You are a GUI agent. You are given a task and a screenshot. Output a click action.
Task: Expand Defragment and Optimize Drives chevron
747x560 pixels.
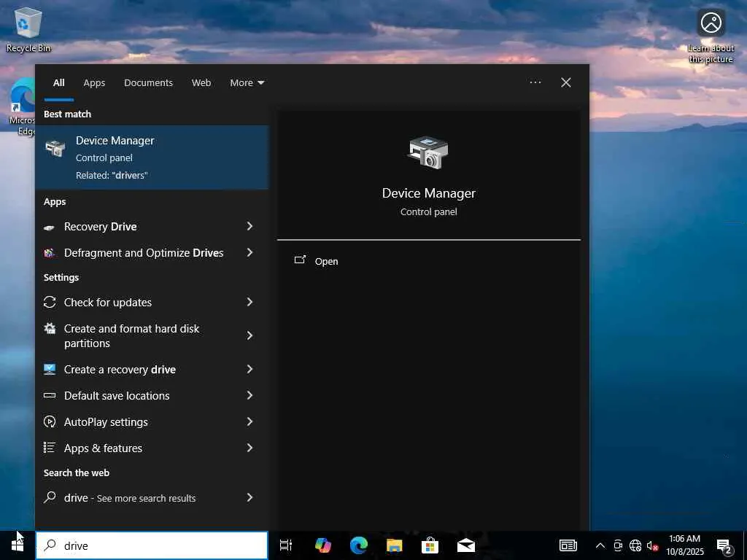pyautogui.click(x=249, y=252)
